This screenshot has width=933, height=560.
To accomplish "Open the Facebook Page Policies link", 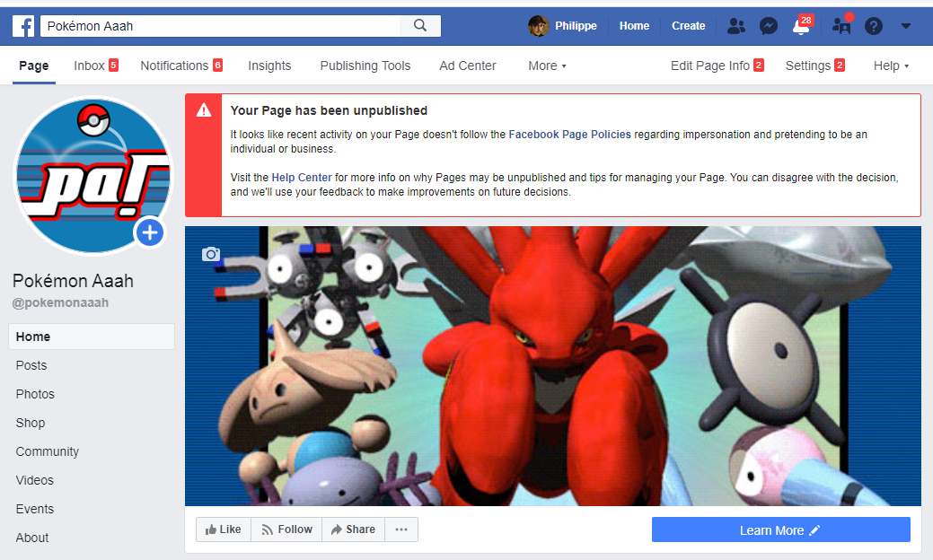I will coord(569,135).
